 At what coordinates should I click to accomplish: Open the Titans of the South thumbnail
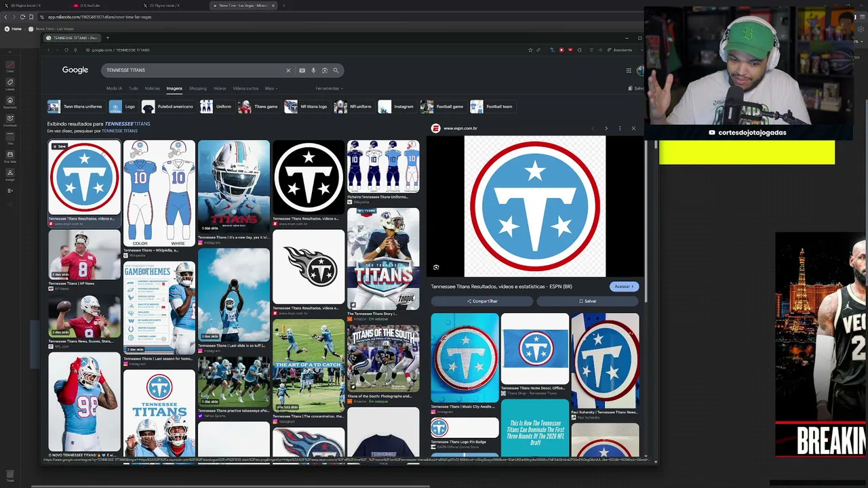383,359
